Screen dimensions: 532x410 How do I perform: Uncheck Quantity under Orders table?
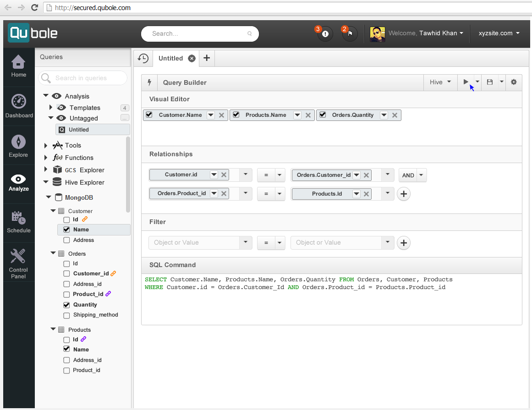point(66,305)
